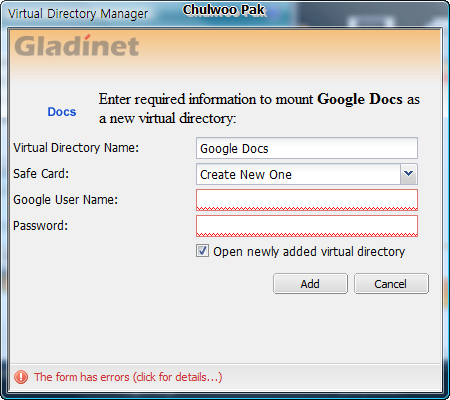This screenshot has height=400, width=450.
Task: Click the Cancel button
Action: click(391, 284)
